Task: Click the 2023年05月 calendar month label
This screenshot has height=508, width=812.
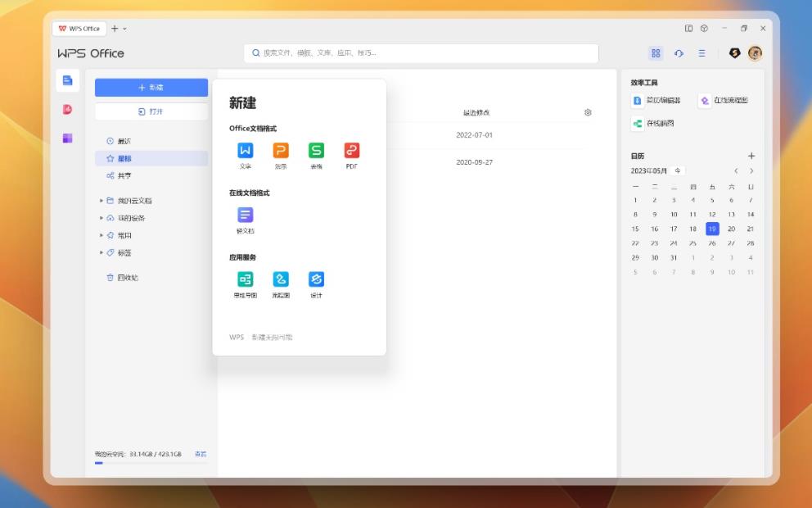Action: tap(649, 170)
